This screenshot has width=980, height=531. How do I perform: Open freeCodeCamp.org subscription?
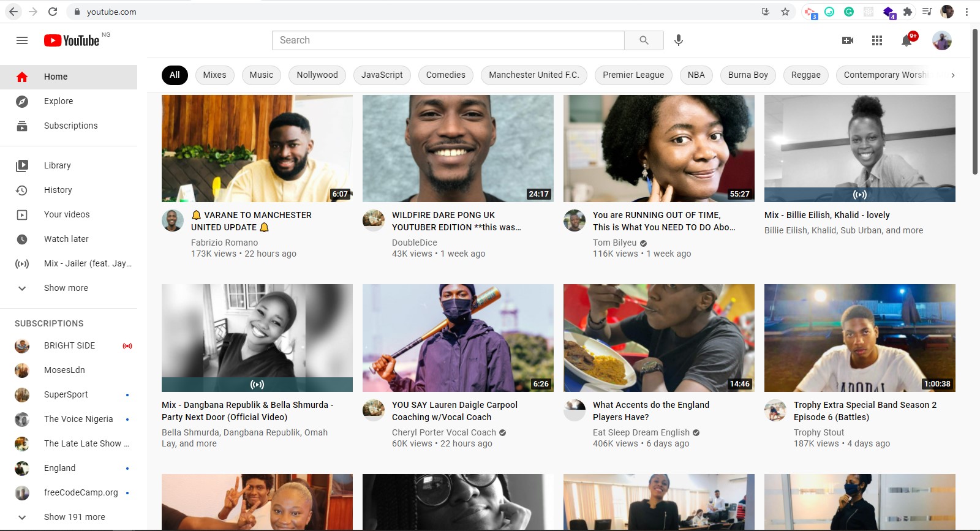[x=69, y=492]
